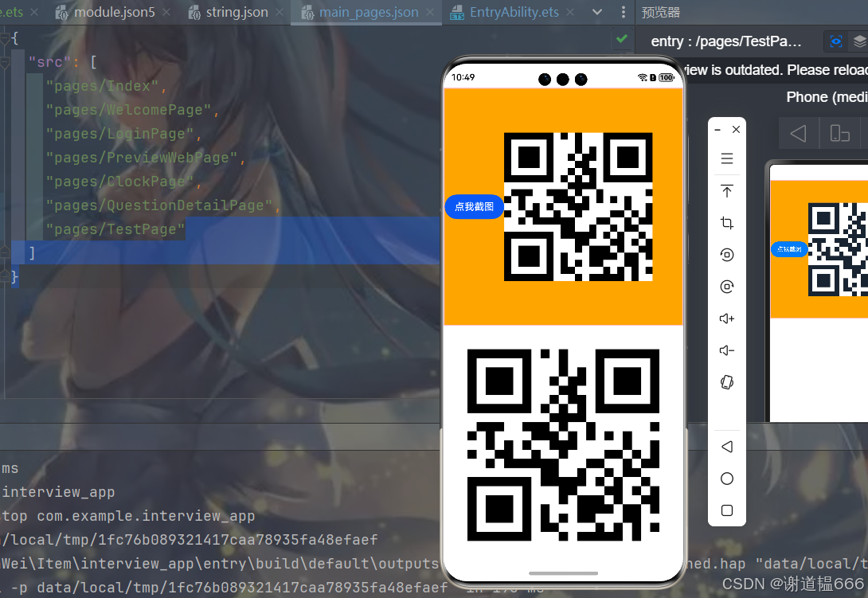Close the emulator control toolbar
The image size is (868, 598).
tap(737, 130)
